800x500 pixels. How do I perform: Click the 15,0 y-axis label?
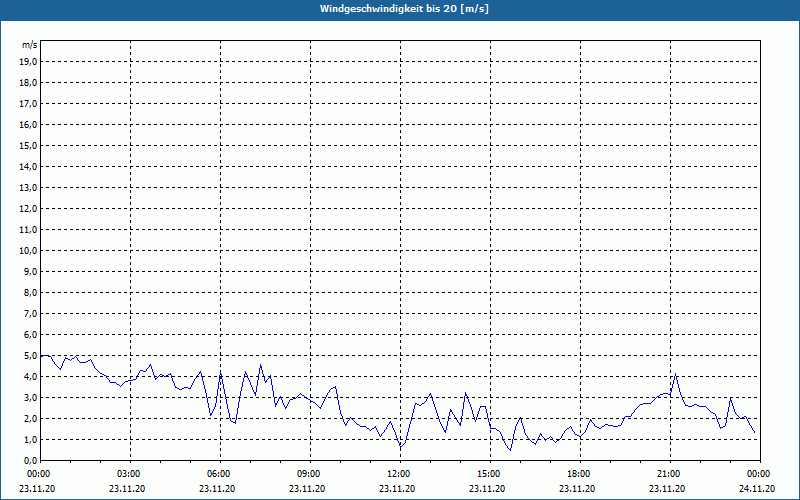point(28,145)
